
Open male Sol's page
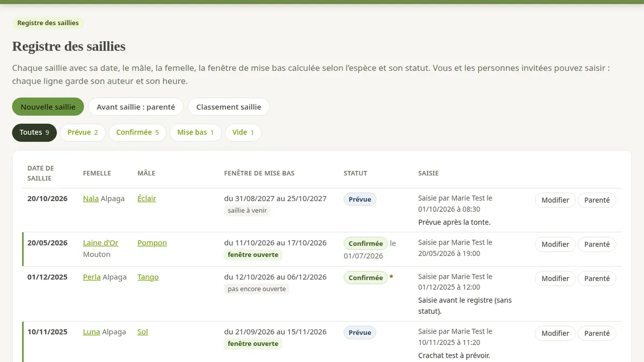143,332
